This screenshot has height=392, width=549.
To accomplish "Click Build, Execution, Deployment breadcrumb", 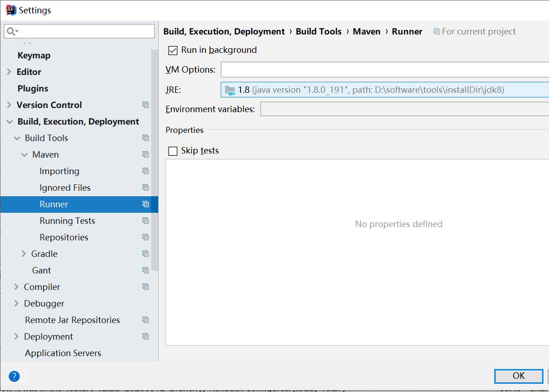I will pyautogui.click(x=224, y=32).
